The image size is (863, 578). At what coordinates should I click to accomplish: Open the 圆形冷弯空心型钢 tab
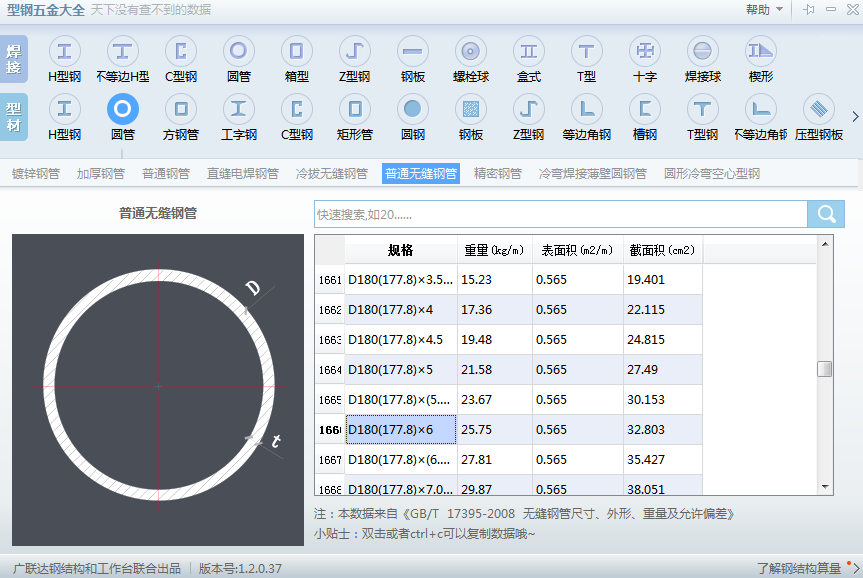tap(712, 174)
